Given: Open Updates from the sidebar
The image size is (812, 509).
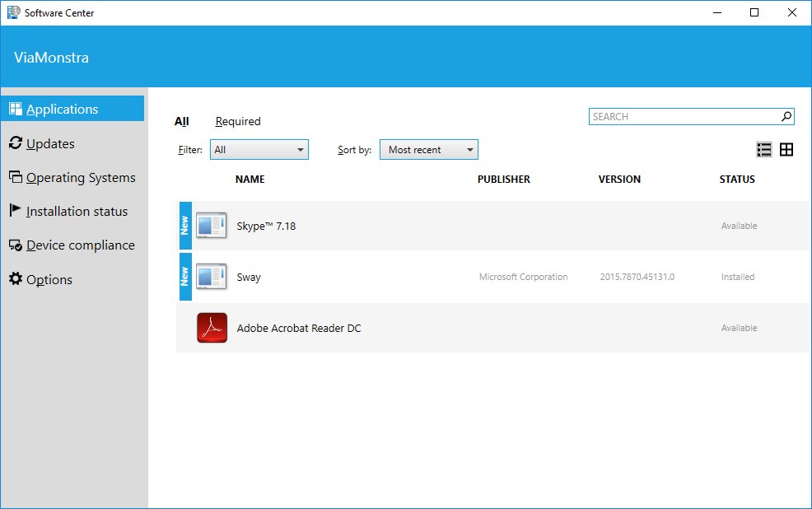Looking at the screenshot, I should click(x=15, y=143).
